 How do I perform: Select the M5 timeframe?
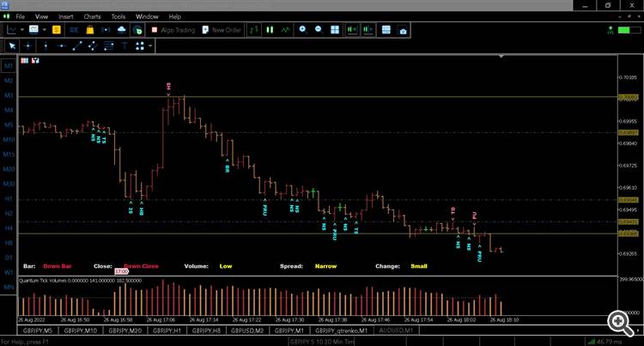tap(9, 124)
